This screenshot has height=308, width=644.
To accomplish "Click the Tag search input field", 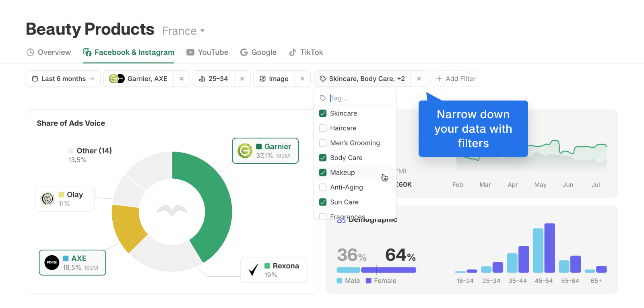I will (355, 98).
